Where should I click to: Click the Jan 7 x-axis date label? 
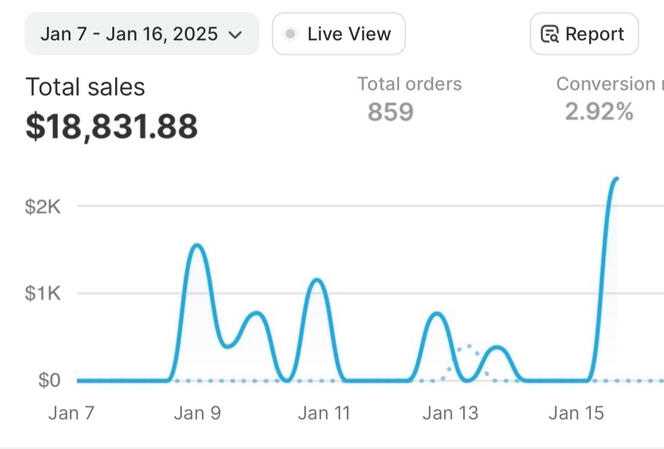[x=71, y=413]
